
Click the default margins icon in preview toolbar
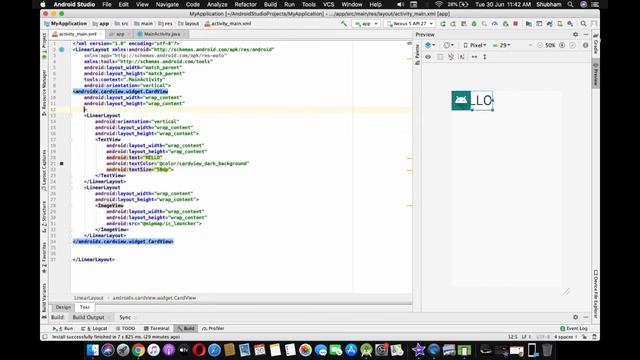tap(462, 57)
